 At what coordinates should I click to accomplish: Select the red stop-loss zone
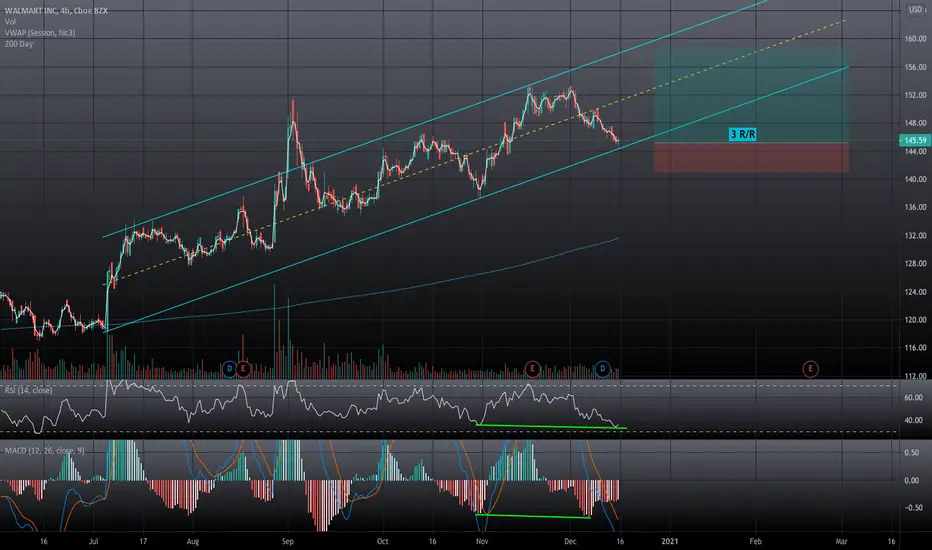pos(751,158)
